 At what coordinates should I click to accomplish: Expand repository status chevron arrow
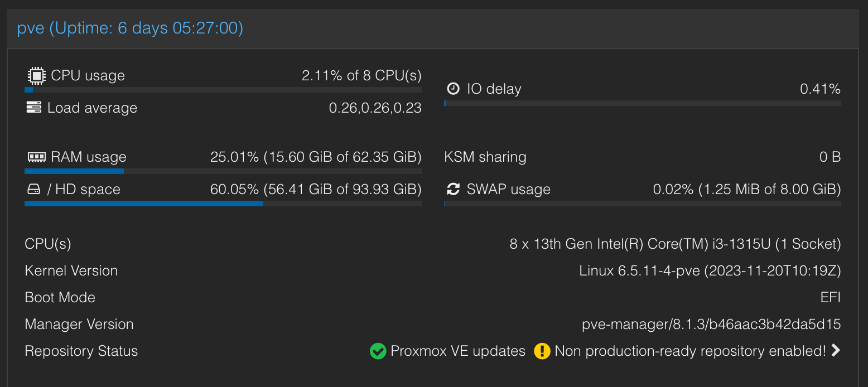pos(835,351)
